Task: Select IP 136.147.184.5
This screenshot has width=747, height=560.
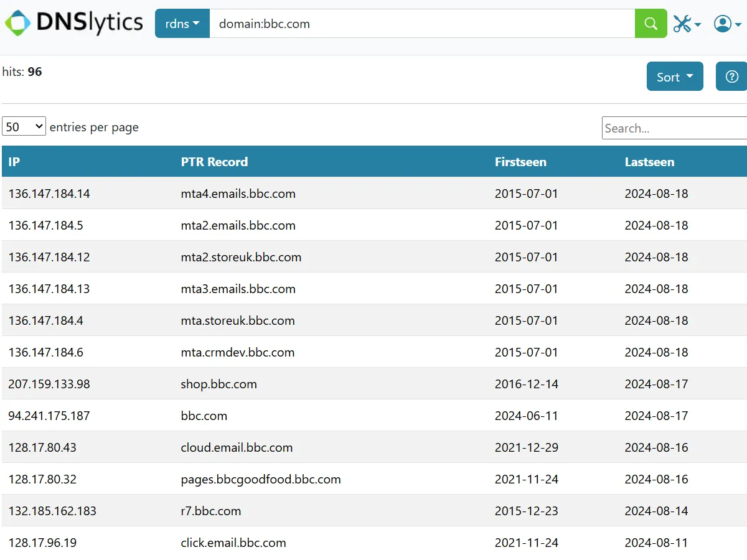Action: point(45,225)
